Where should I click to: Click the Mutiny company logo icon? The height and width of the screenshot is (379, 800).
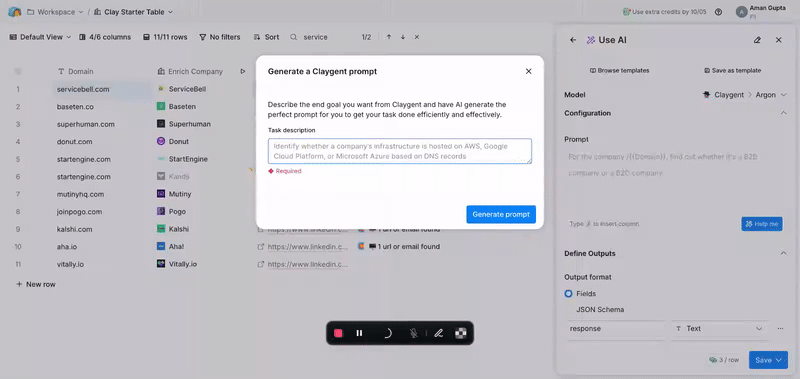[161, 194]
